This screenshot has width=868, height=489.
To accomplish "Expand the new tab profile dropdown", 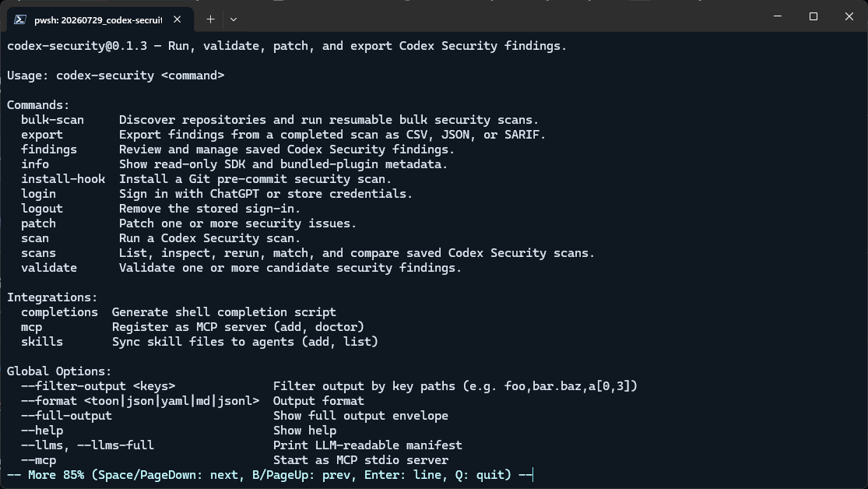I will (x=234, y=19).
